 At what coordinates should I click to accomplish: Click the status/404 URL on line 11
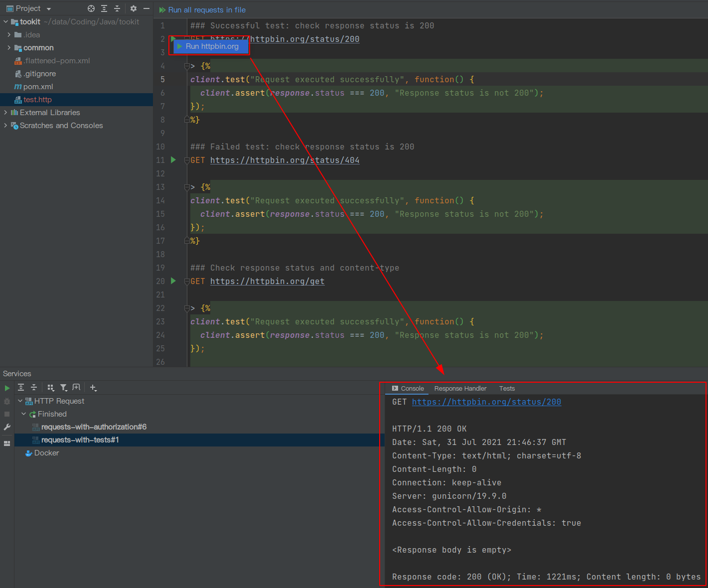284,160
